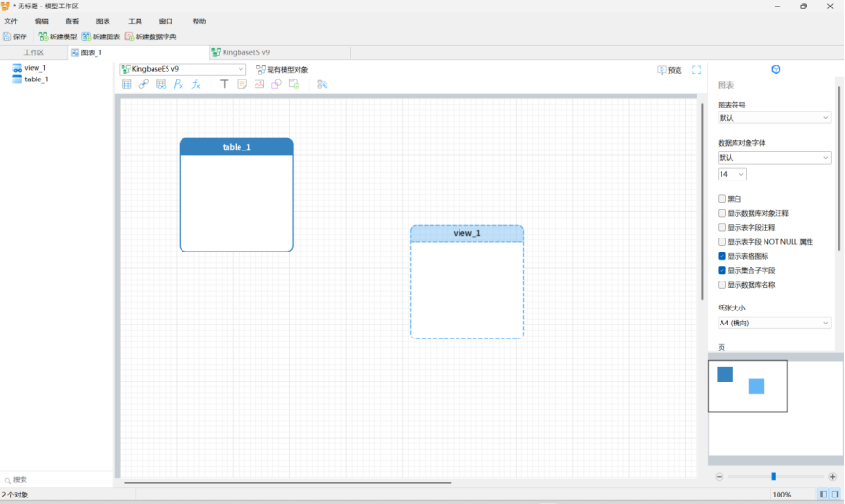Click the 预览 button
Viewport: 845px width, 504px height.
tap(669, 70)
